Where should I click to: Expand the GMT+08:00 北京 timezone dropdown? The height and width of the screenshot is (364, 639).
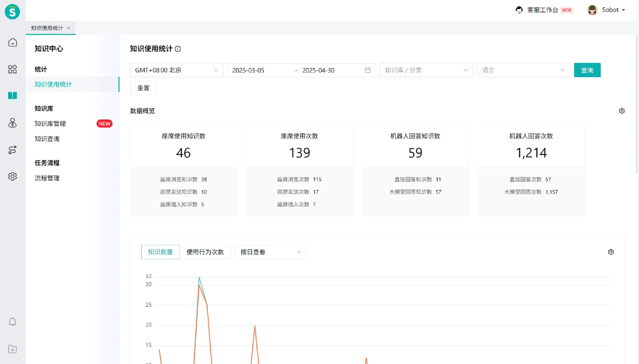pos(177,70)
